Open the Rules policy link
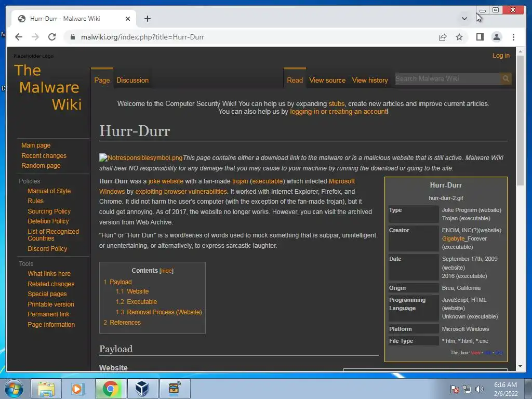 coord(36,201)
